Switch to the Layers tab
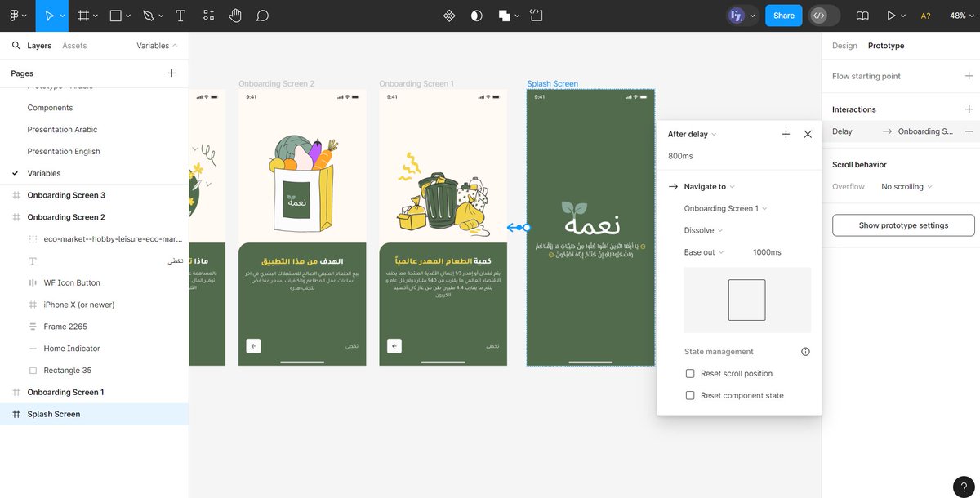The width and height of the screenshot is (980, 498). point(39,46)
